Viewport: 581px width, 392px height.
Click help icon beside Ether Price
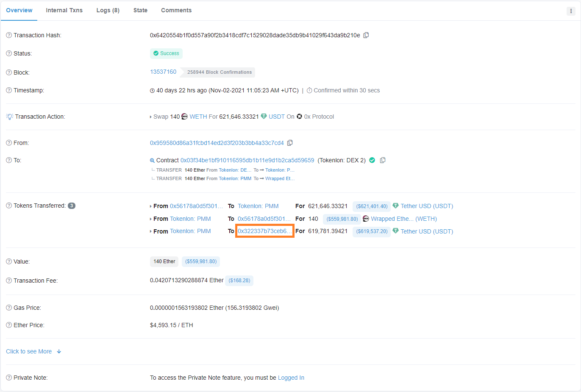click(x=9, y=325)
